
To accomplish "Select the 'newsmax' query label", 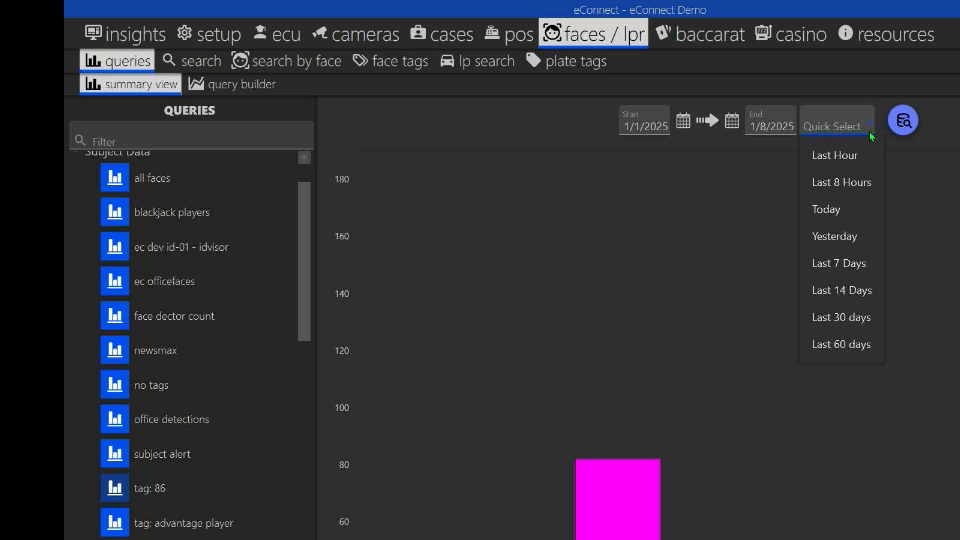I will click(156, 350).
